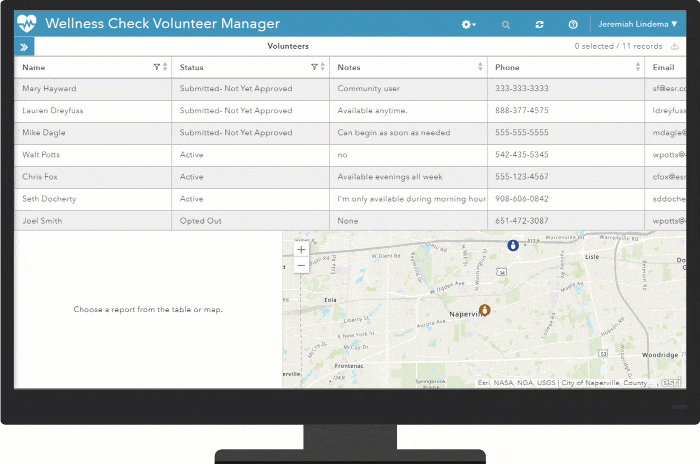This screenshot has height=464, width=700.
Task: Select the Seth Docherty row
Action: click(350, 199)
